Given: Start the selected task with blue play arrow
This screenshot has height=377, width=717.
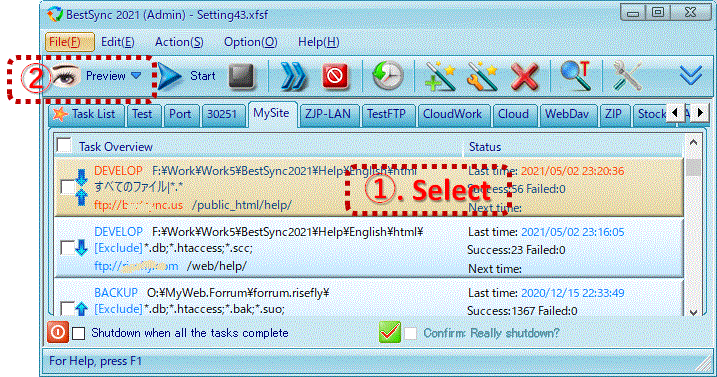Looking at the screenshot, I should 169,76.
